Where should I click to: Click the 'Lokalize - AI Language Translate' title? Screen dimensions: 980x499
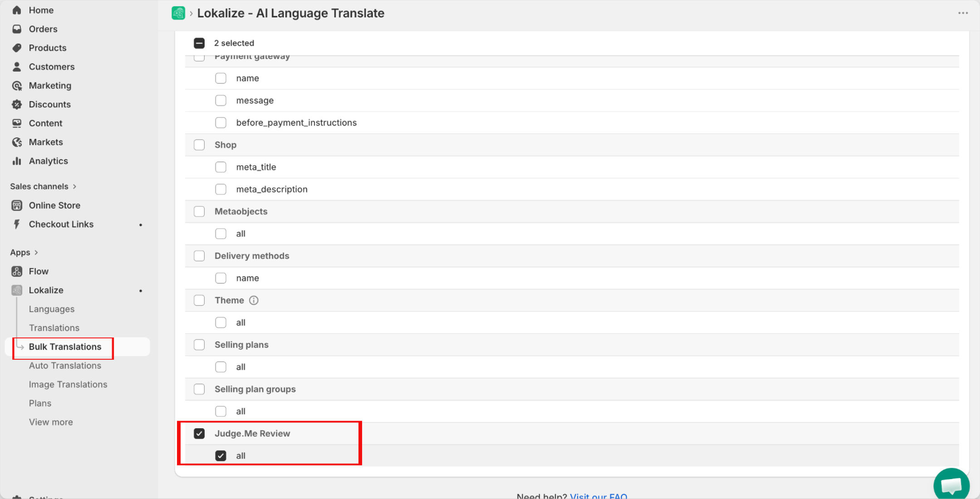[x=291, y=13]
